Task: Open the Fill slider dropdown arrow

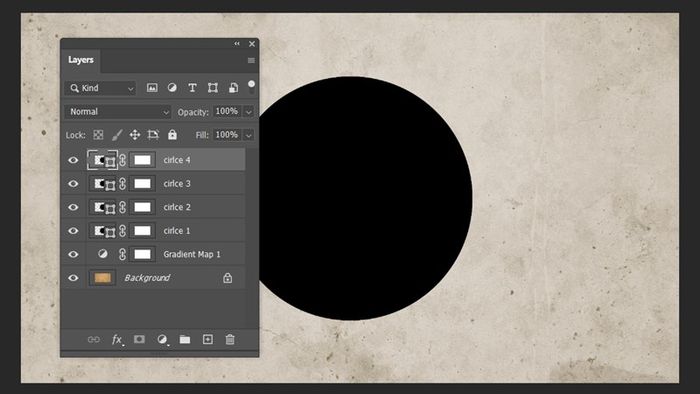Action: point(249,135)
